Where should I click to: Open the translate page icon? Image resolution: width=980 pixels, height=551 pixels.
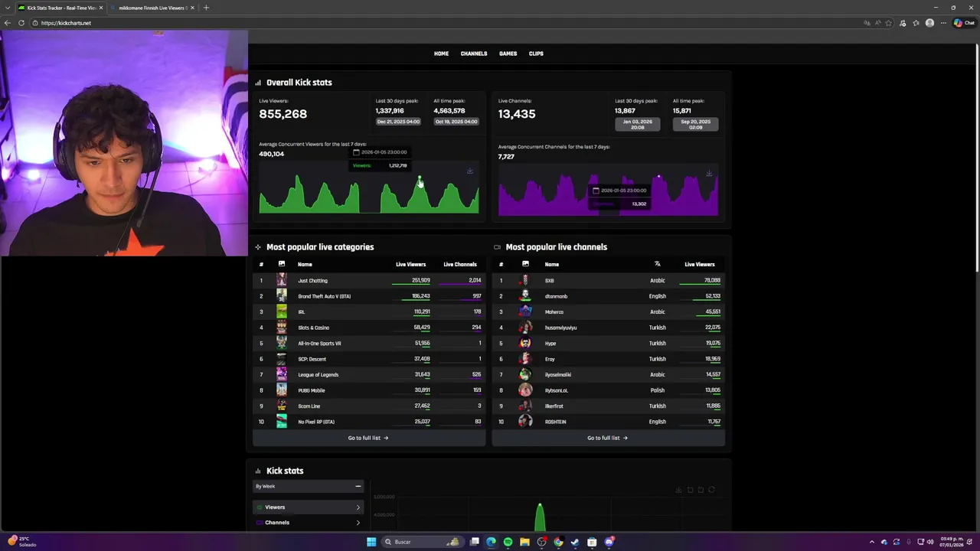867,23
